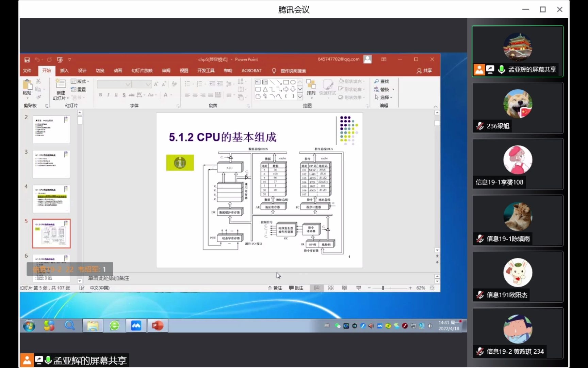Fit slide to window icon

coord(432,288)
